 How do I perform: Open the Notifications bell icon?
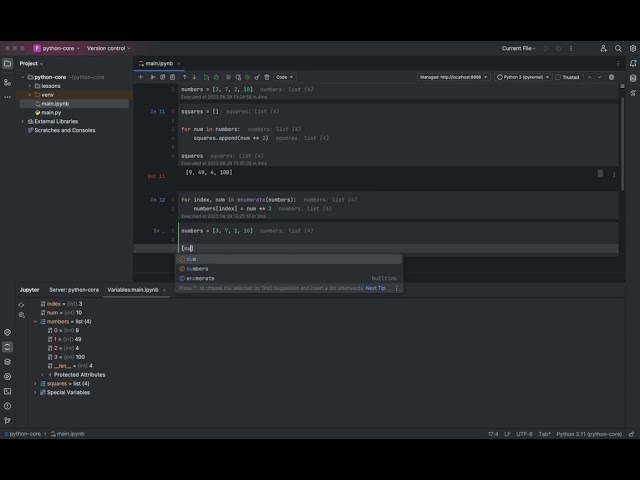(633, 64)
